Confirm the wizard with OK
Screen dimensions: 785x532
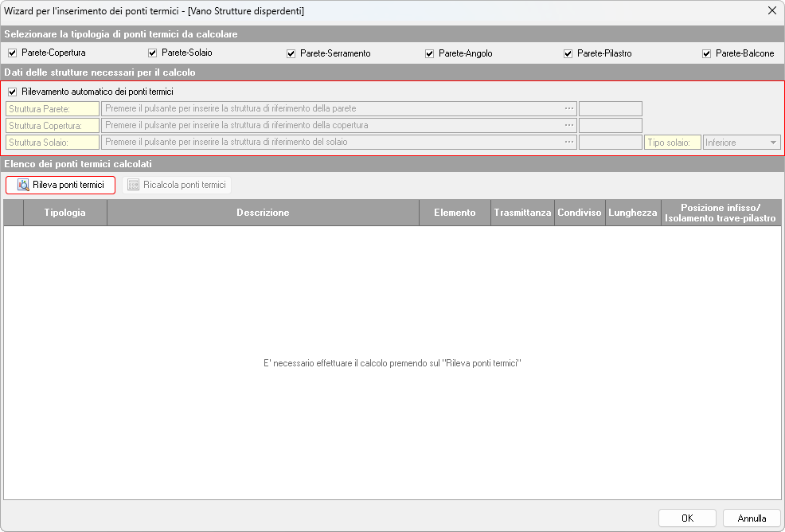click(x=687, y=518)
